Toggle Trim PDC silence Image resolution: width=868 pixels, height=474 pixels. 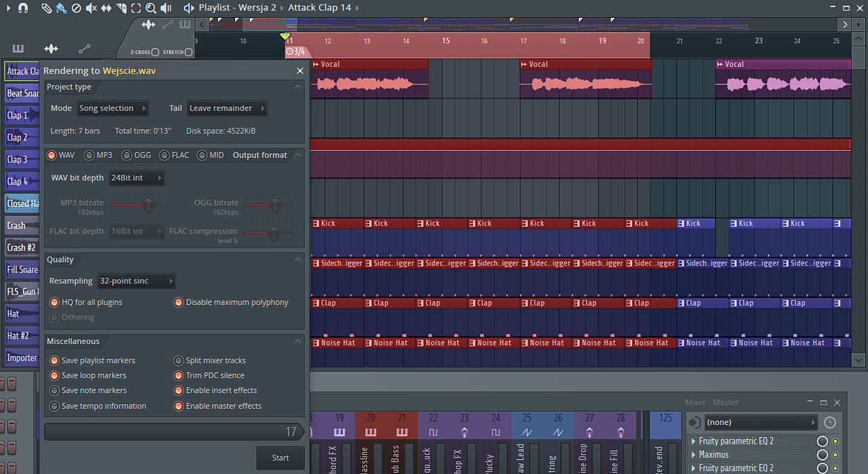(179, 375)
